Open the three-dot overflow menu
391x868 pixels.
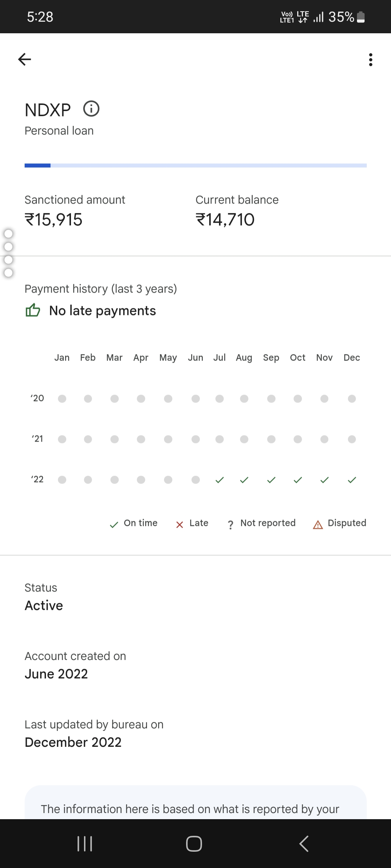coord(370,60)
